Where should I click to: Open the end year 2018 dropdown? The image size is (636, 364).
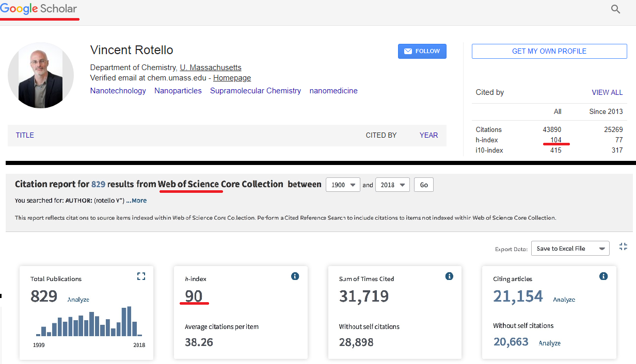pyautogui.click(x=392, y=185)
